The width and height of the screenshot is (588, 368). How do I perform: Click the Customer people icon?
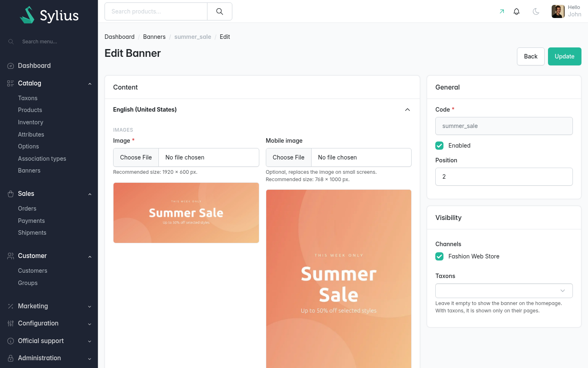[11, 256]
